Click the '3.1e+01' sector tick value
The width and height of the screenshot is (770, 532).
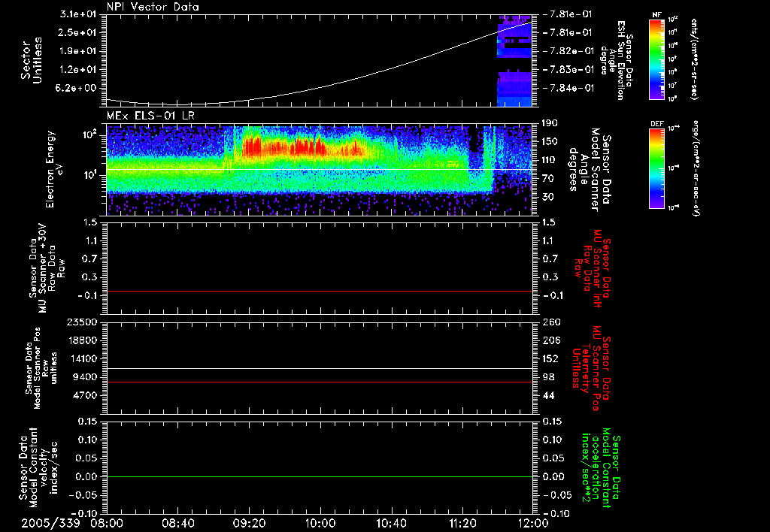[78, 14]
